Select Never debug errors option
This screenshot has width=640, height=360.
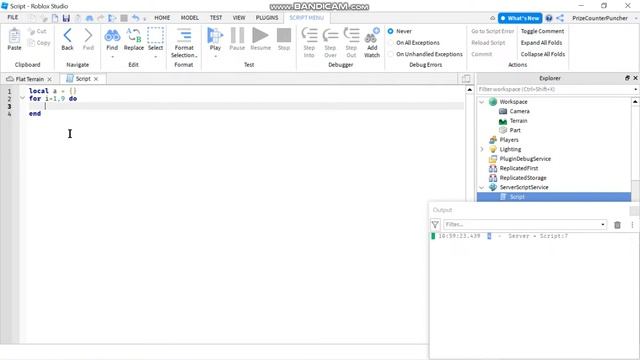(391, 31)
